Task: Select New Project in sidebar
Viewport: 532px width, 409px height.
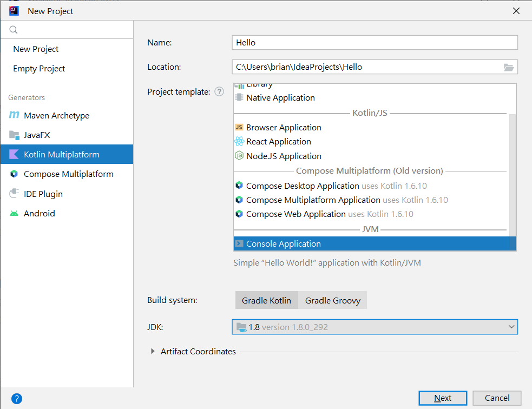Action: (67, 49)
